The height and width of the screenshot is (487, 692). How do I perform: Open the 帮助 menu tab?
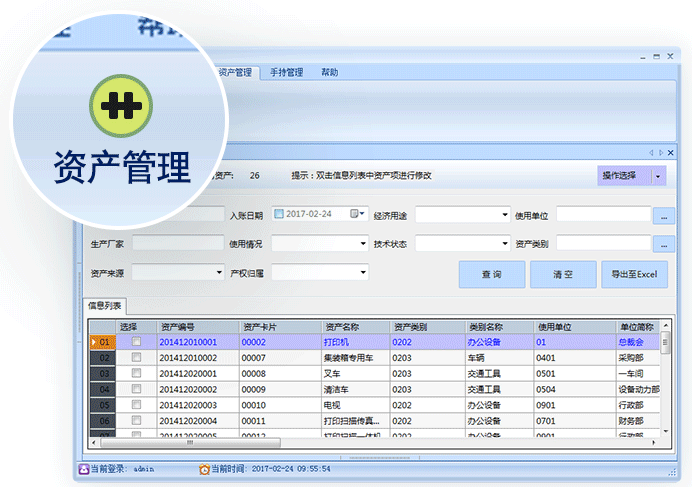tap(329, 72)
